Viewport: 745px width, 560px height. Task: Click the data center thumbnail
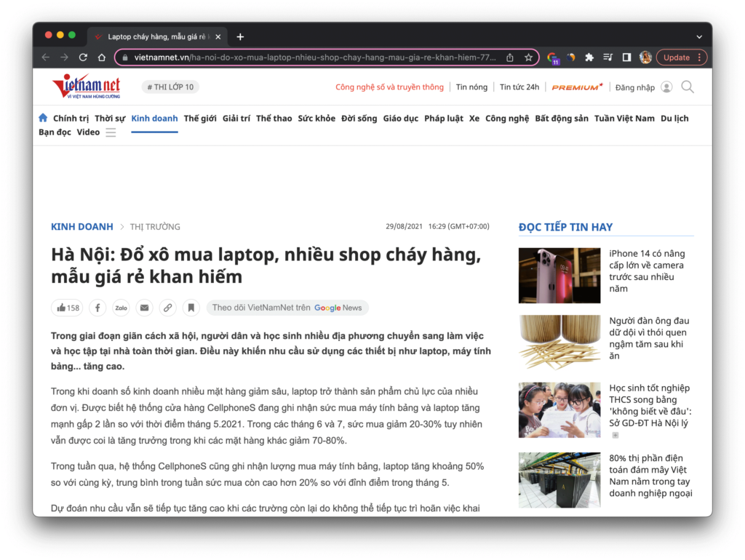pyautogui.click(x=559, y=480)
